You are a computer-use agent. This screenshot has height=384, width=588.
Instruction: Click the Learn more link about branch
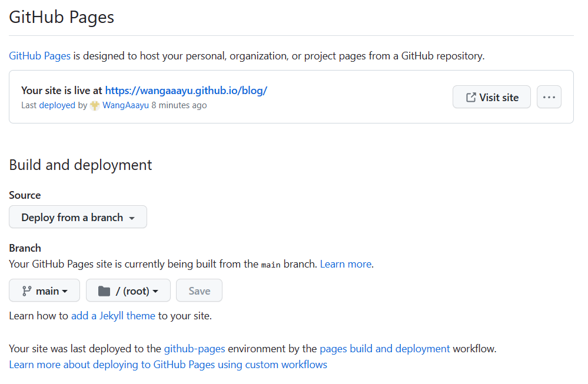pos(346,264)
